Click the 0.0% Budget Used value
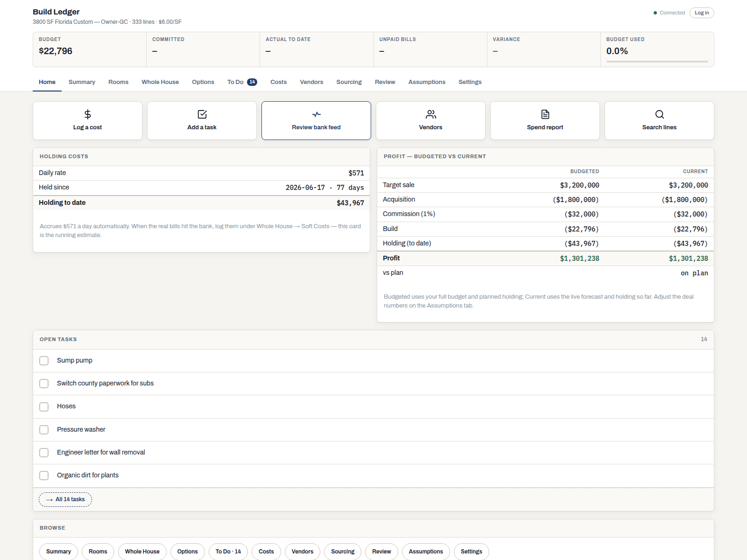747x560 pixels. point(617,51)
